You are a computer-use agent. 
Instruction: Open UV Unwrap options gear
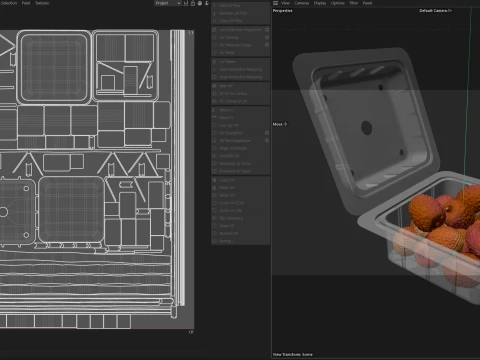point(267,37)
